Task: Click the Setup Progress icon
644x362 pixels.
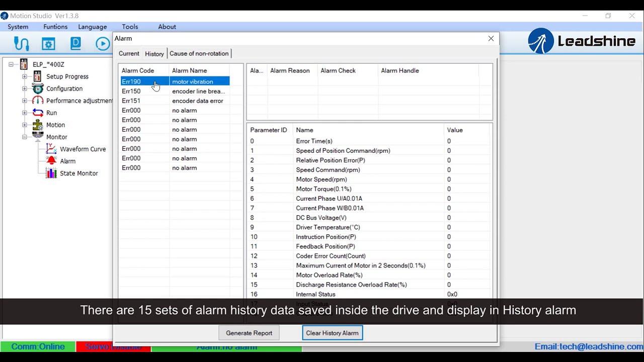Action: [x=37, y=76]
